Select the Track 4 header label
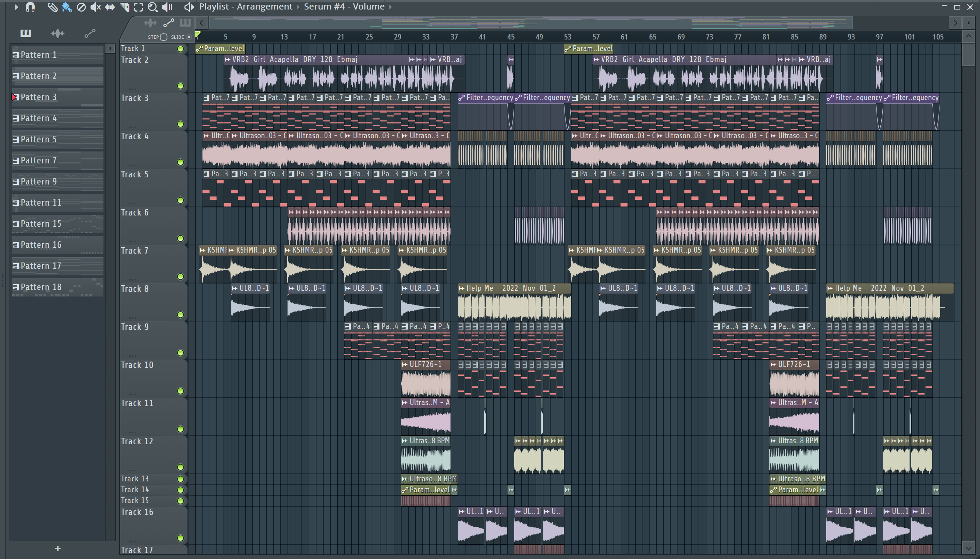Image resolution: width=980 pixels, height=559 pixels. tap(135, 136)
